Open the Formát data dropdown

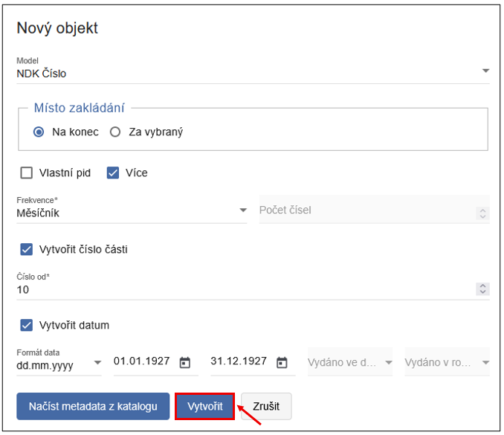click(97, 363)
